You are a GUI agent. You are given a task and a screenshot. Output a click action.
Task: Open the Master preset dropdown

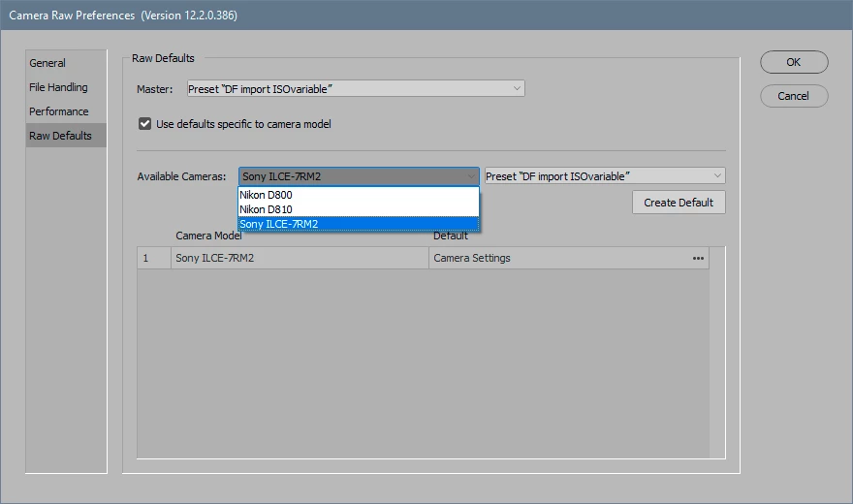point(356,88)
